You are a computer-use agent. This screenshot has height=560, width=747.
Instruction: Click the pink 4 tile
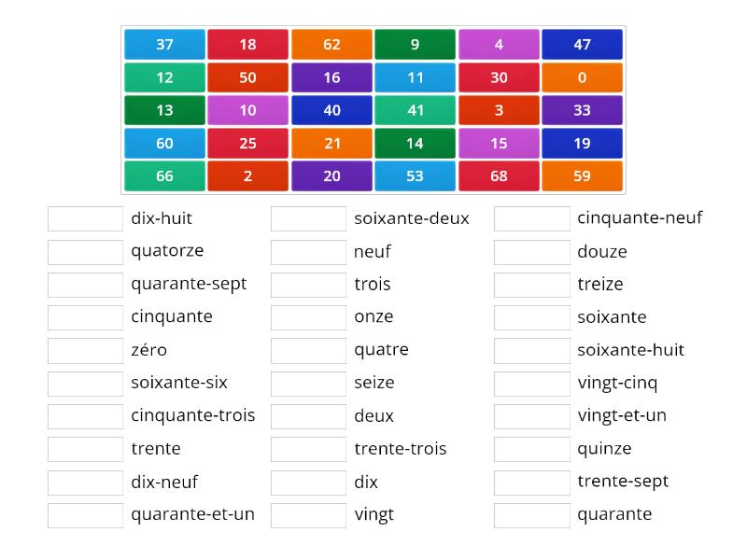point(499,44)
